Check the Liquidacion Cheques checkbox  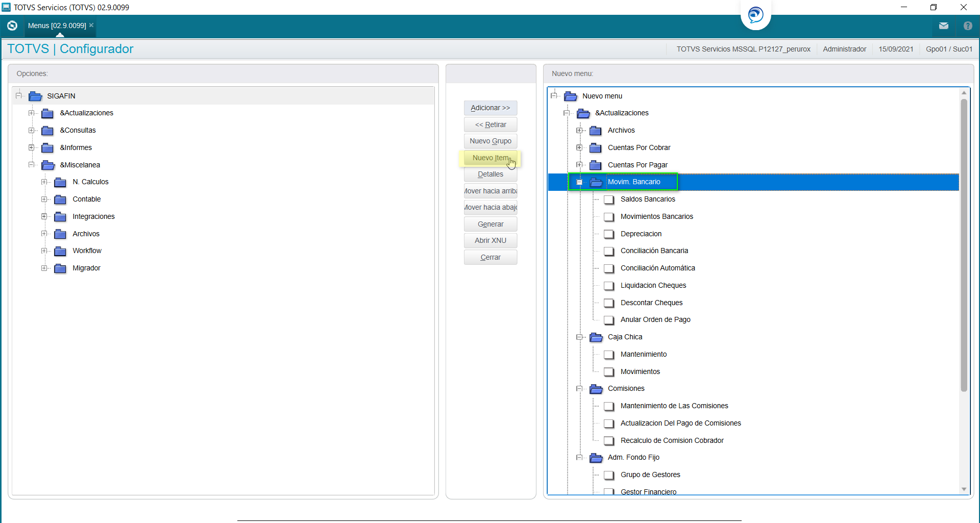[x=609, y=286]
